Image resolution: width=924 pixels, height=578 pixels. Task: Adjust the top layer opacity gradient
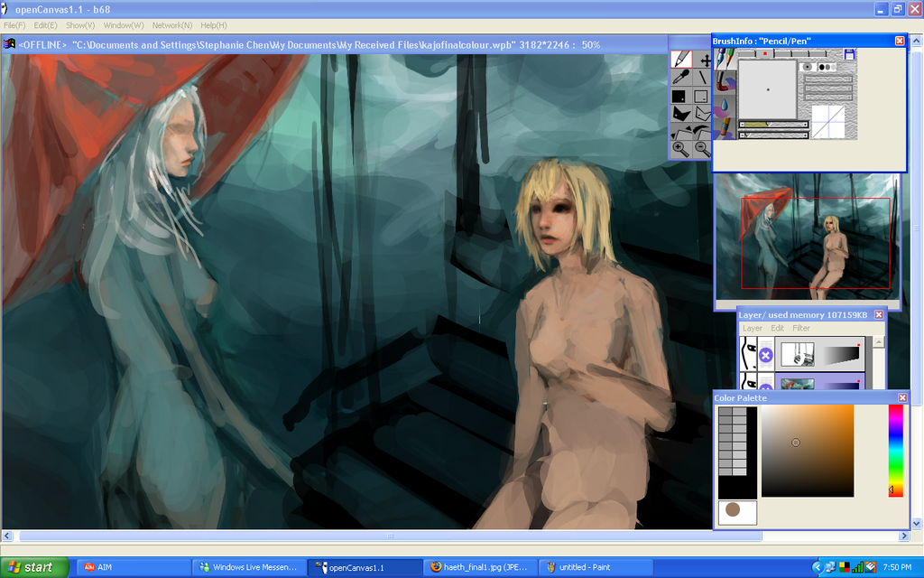pos(841,354)
